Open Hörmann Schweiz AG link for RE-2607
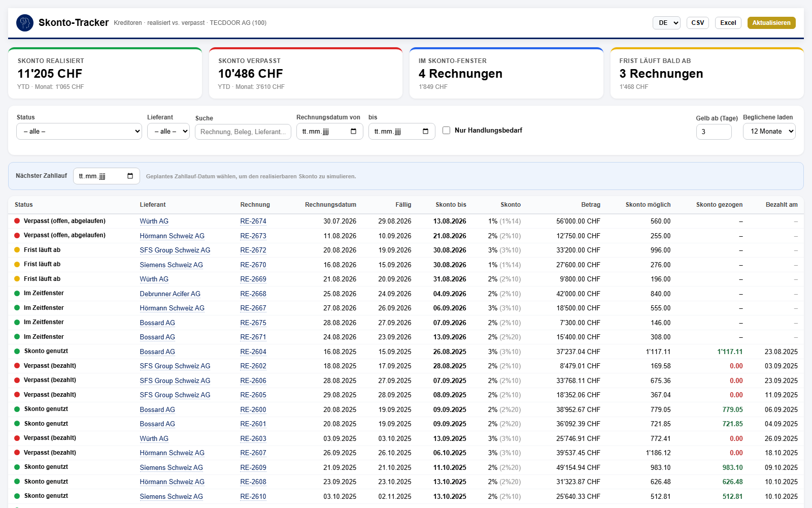The height and width of the screenshot is (508, 812). click(172, 453)
